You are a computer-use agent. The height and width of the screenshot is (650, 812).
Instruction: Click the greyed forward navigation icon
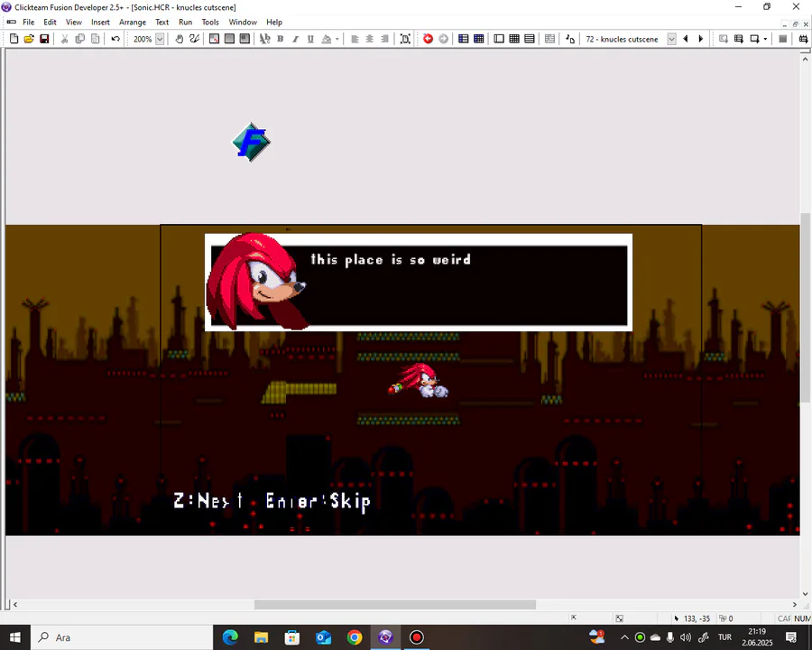pos(443,39)
